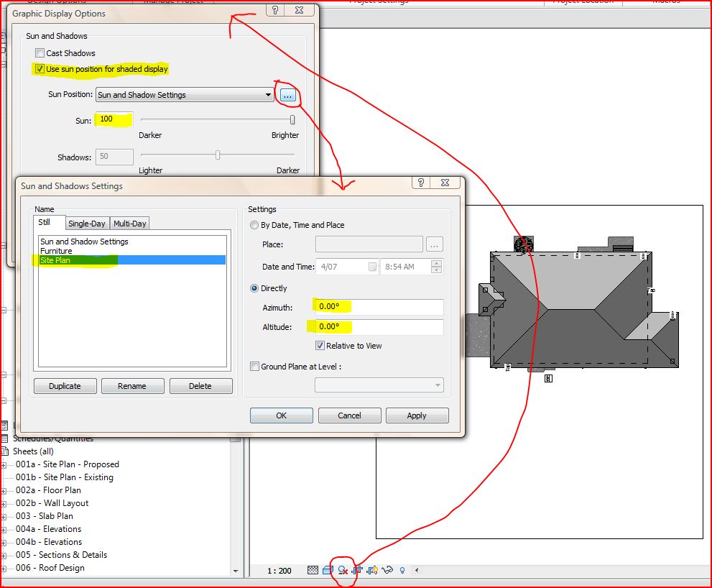
Task: Open the Visual Style box icon
Action: click(328, 570)
